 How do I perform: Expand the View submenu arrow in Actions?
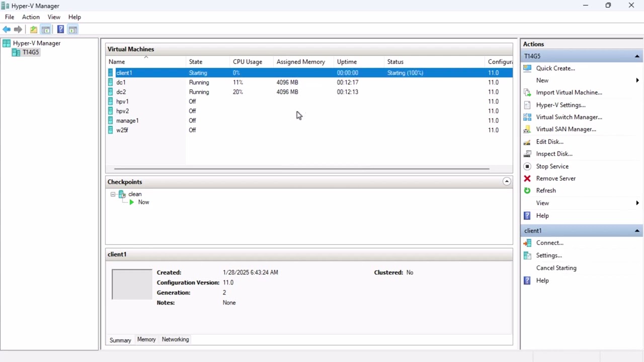637,203
